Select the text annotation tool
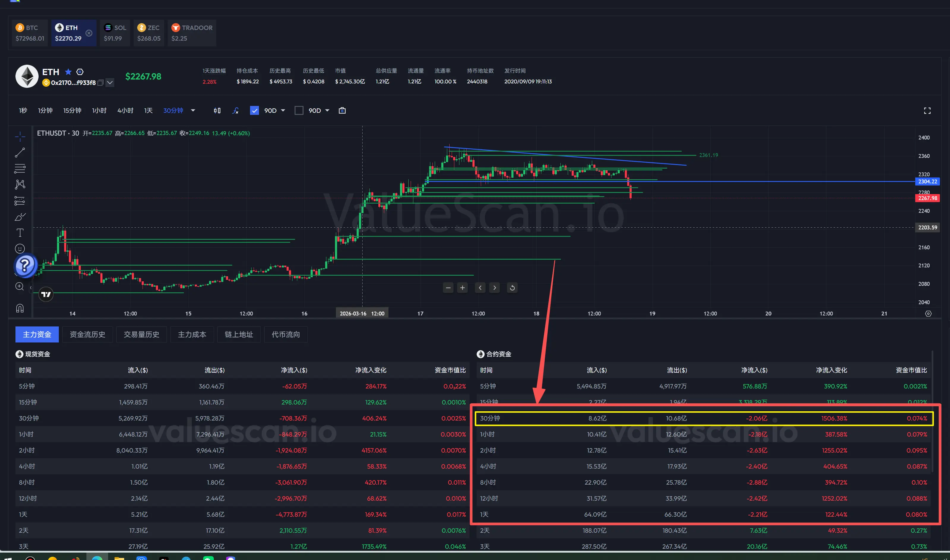This screenshot has height=560, width=950. point(20,232)
